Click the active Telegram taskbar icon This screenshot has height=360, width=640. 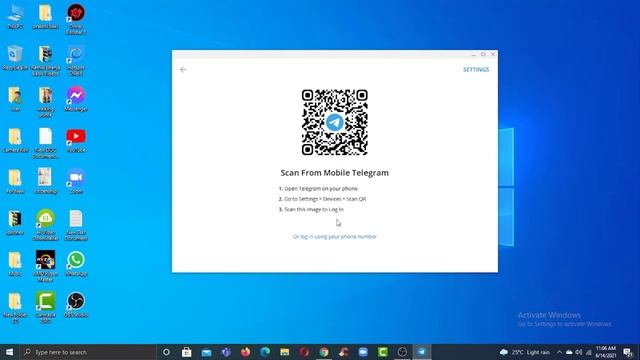(x=422, y=352)
